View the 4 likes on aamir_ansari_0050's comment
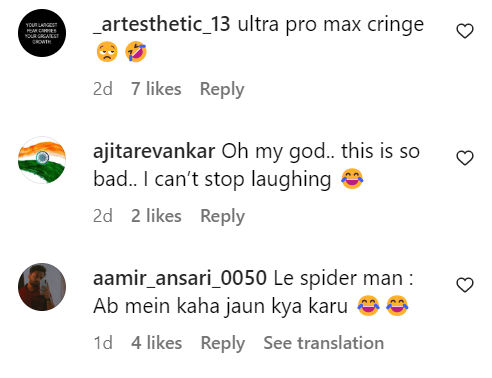Screen dimensions: 492x378 157,343
